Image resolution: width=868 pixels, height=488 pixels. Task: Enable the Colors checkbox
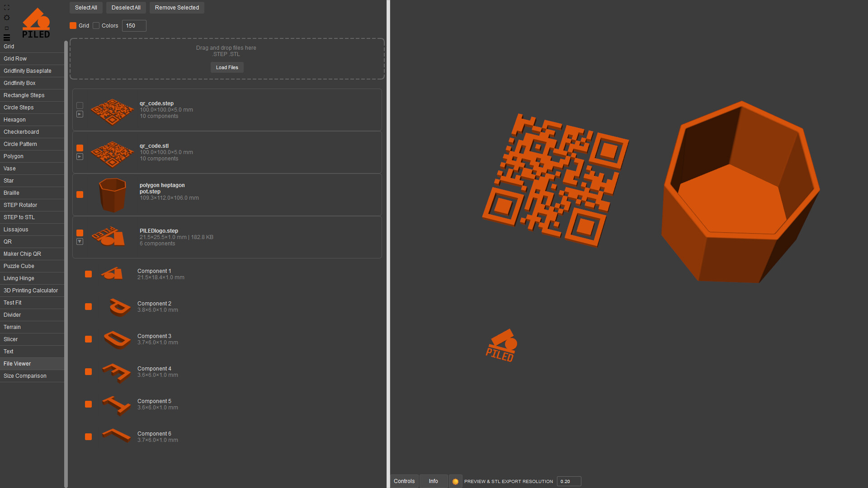tap(96, 26)
